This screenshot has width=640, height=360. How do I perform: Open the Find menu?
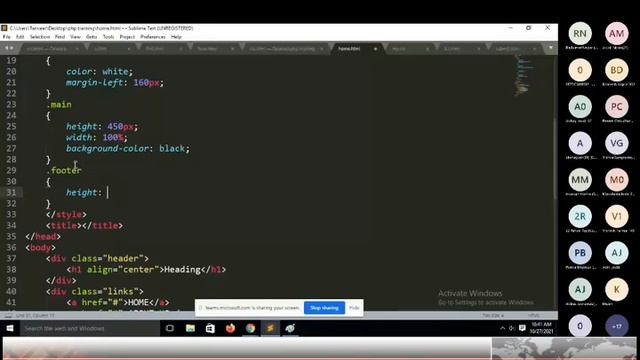[x=60, y=37]
